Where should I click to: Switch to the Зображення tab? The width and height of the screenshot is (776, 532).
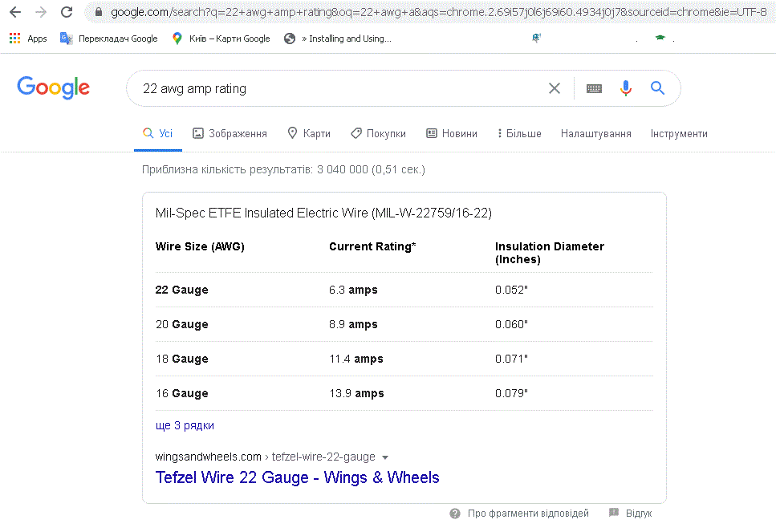point(230,134)
